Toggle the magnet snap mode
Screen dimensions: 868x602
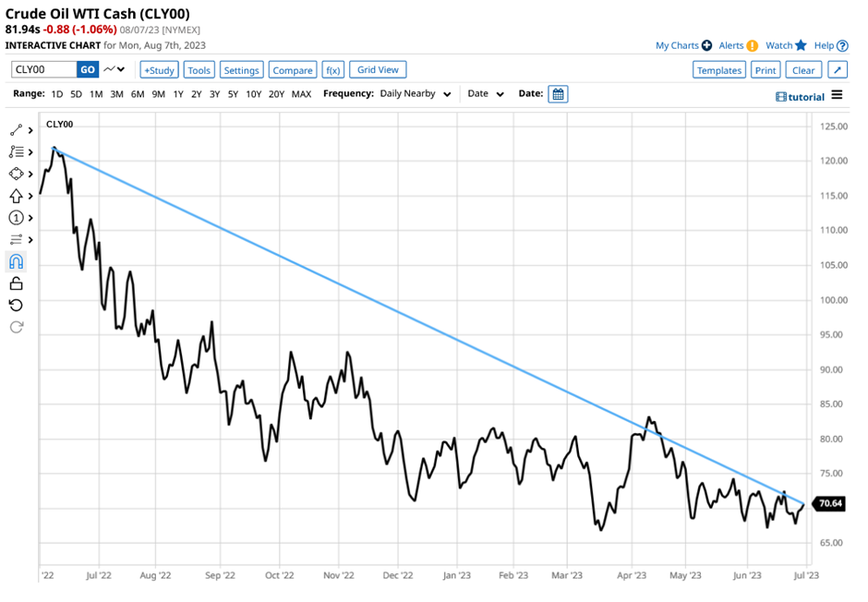point(17,262)
